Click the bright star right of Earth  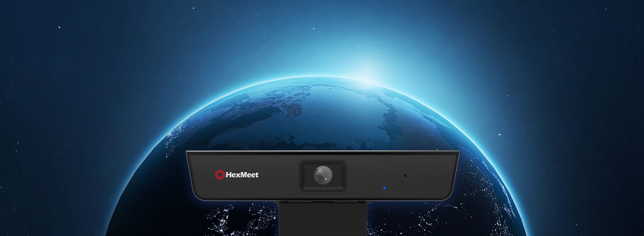tap(499, 135)
